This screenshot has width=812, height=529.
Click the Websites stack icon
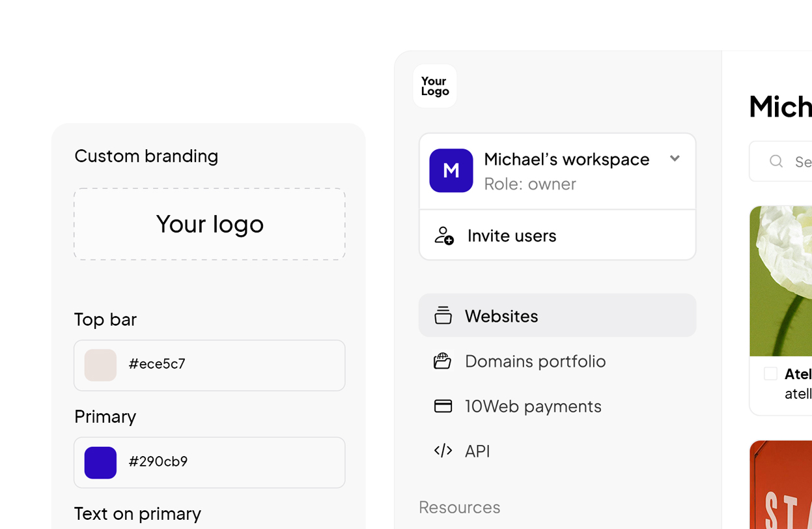[443, 315]
